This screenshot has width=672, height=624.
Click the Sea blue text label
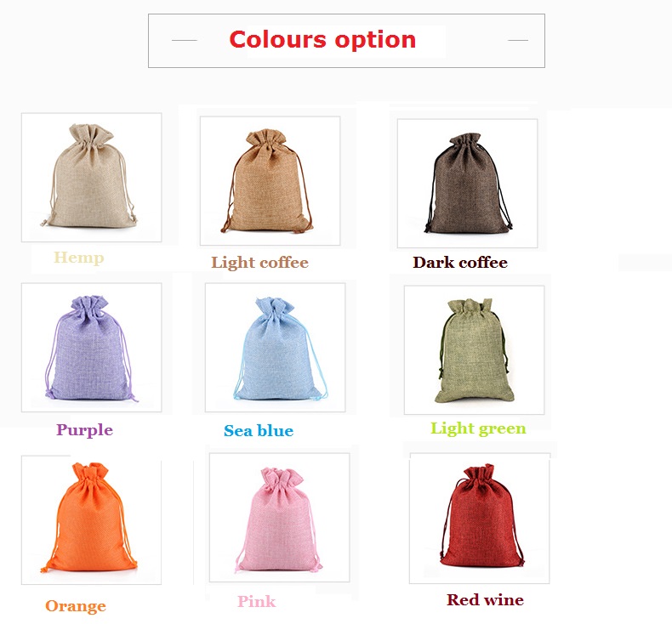tap(259, 430)
